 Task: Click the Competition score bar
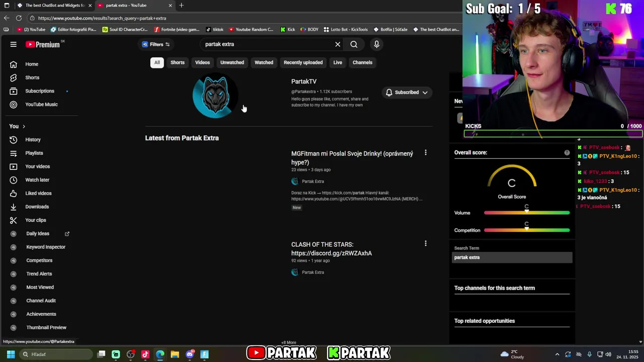coord(527,230)
